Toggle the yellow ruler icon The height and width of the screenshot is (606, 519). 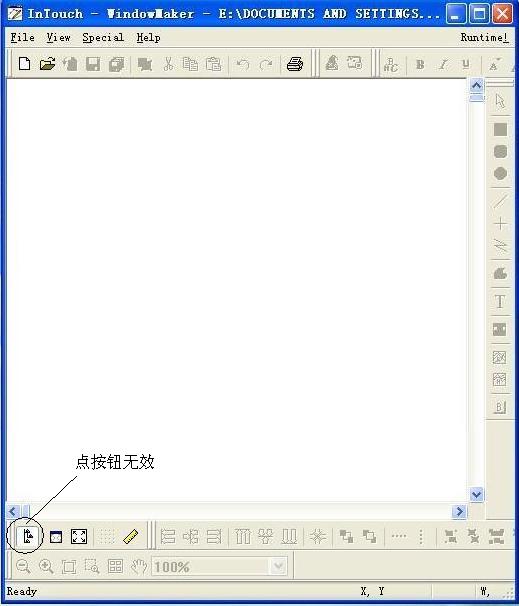[131, 536]
